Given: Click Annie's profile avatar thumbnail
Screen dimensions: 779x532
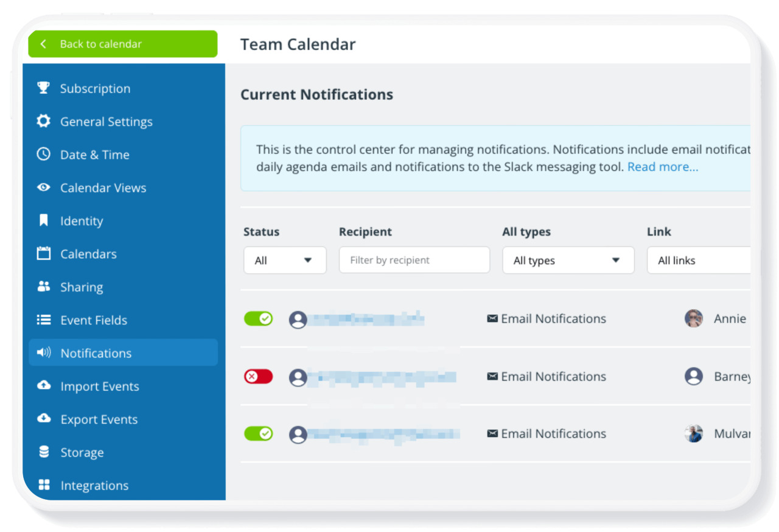Looking at the screenshot, I should (x=694, y=318).
